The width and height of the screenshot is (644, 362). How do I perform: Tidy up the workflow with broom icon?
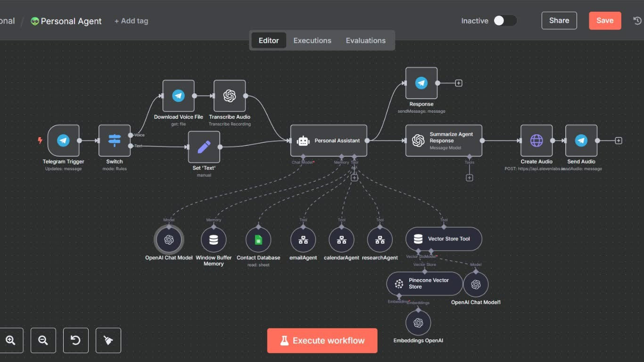click(108, 340)
